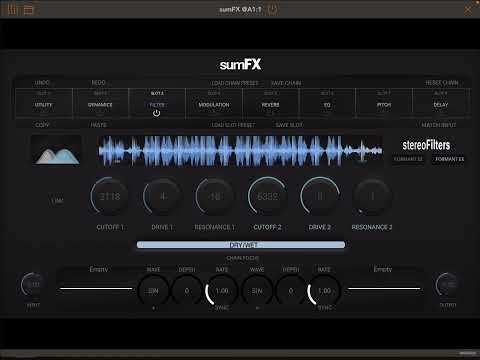Viewport: 480px width, 360px height.
Task: Select the Utility slot
Action: (x=44, y=104)
